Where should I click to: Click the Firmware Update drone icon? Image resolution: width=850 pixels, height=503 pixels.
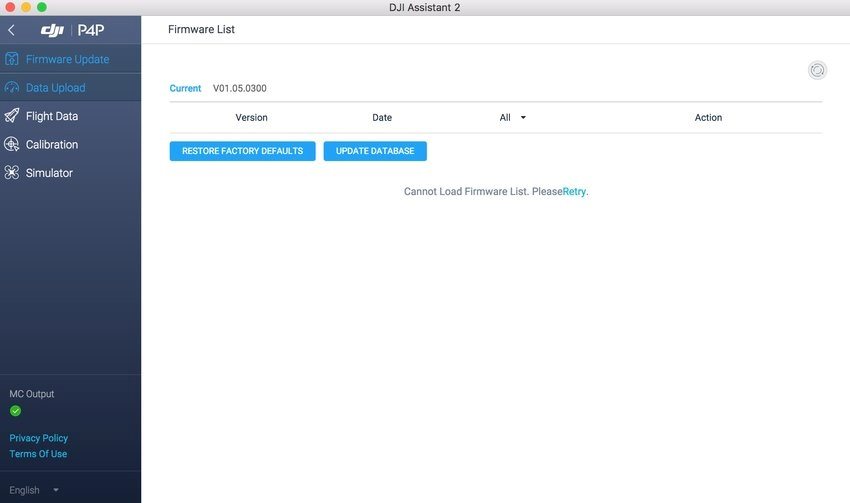12,59
